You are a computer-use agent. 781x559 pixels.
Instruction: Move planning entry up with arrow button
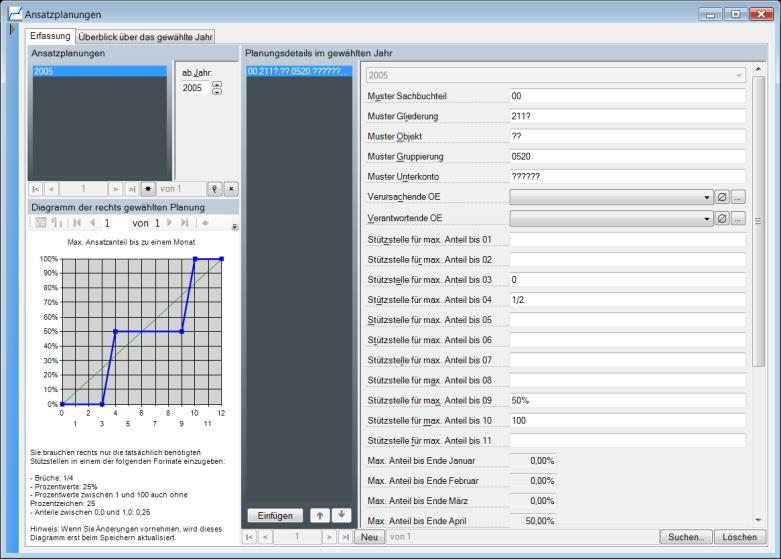click(320, 515)
